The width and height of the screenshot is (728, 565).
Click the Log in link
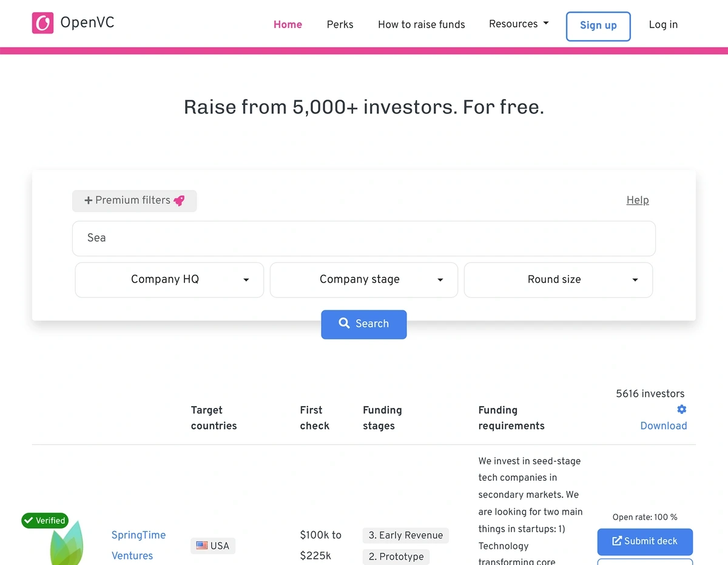tap(663, 24)
